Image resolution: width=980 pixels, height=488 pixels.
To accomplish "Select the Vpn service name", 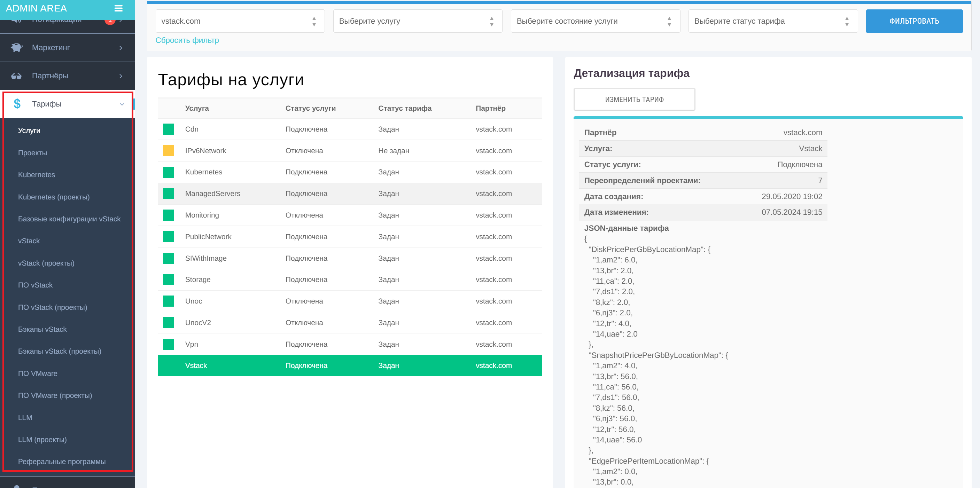I will click(x=191, y=344).
